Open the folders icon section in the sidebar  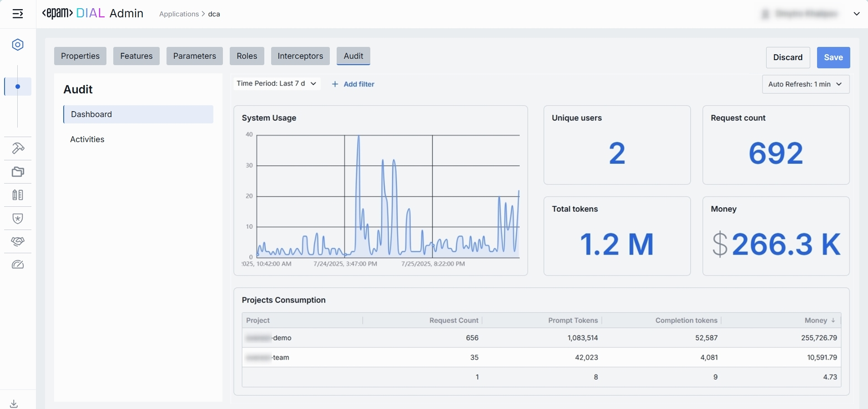pos(18,172)
